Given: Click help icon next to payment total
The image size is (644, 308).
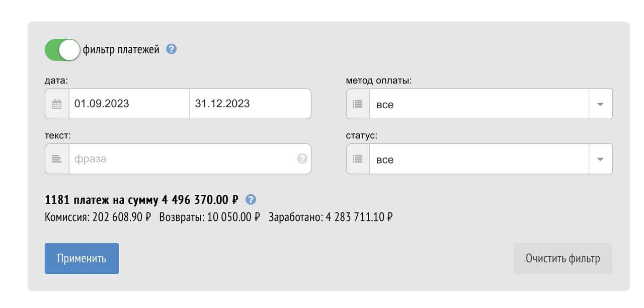Looking at the screenshot, I should coord(251,200).
